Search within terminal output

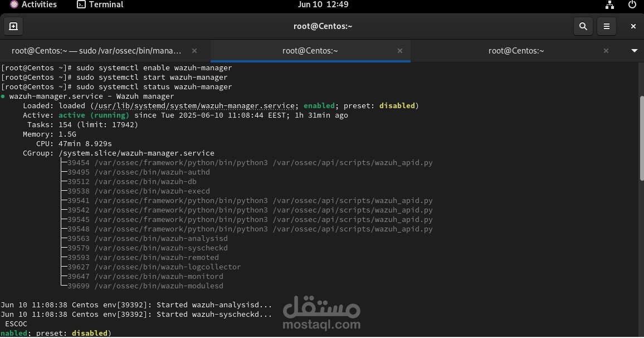pos(583,26)
